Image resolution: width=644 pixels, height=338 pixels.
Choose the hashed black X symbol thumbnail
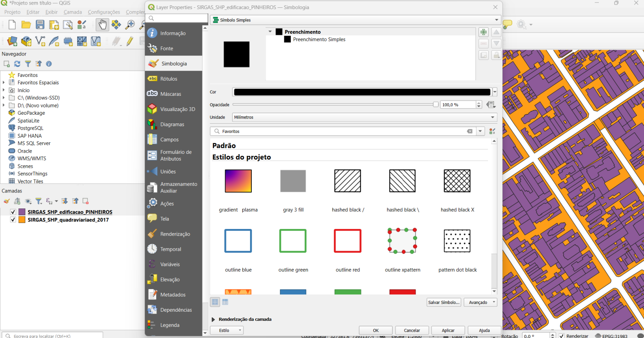click(x=457, y=181)
